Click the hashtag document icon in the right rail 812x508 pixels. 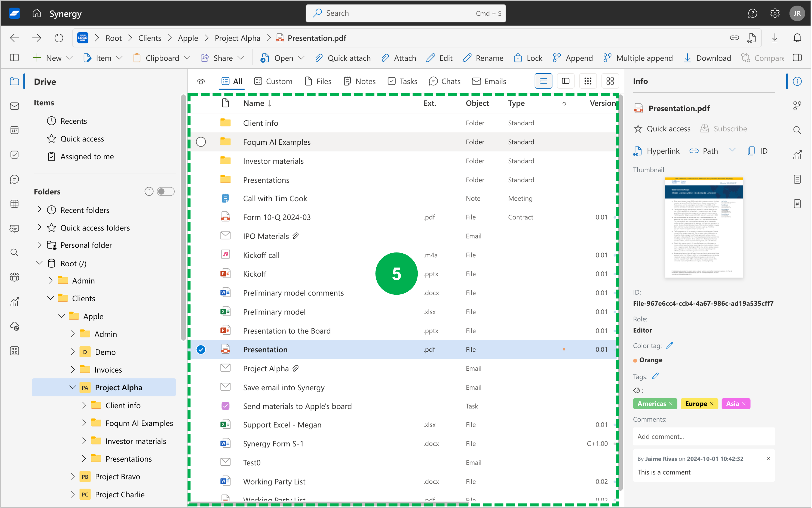pyautogui.click(x=797, y=203)
